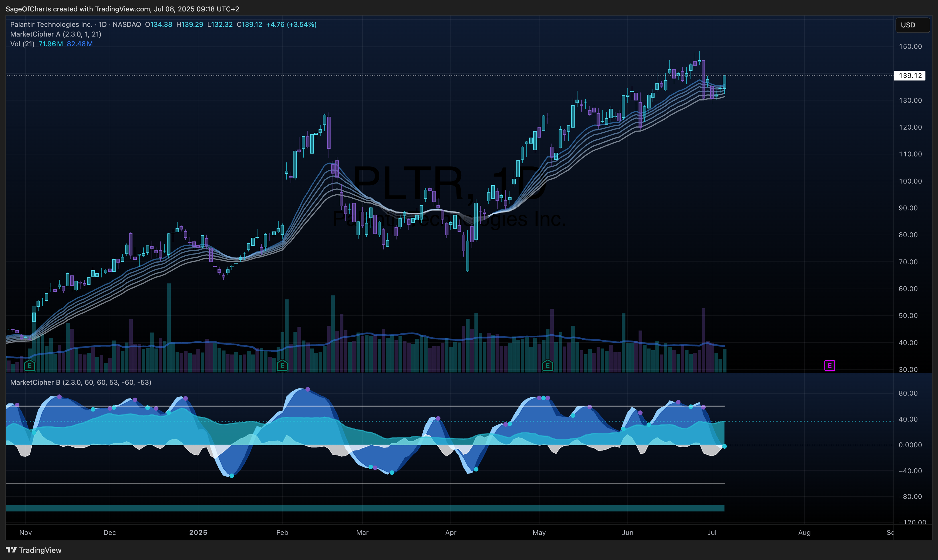
Task: Select the MarketCipher B indicator legend
Action: click(81, 382)
